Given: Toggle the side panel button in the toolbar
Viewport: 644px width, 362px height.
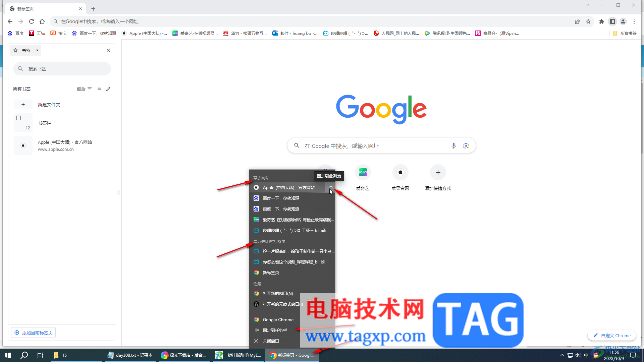Looking at the screenshot, I should tap(612, 21).
